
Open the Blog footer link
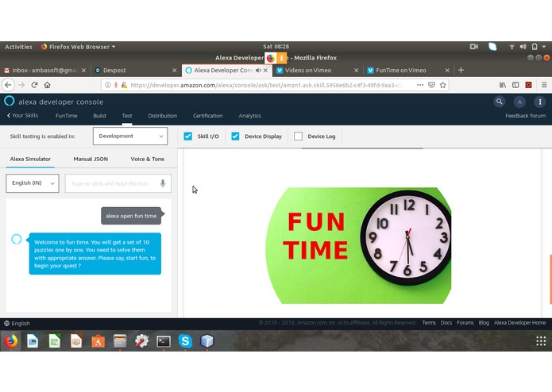pos(484,323)
